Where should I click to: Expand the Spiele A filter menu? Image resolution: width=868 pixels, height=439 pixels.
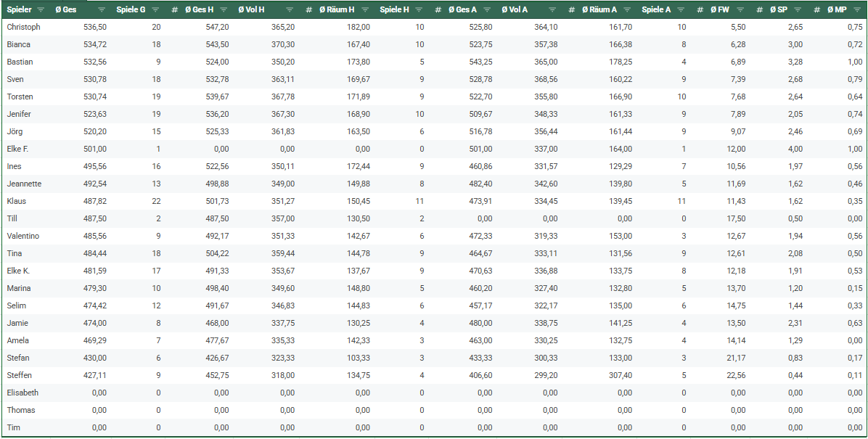click(x=680, y=10)
